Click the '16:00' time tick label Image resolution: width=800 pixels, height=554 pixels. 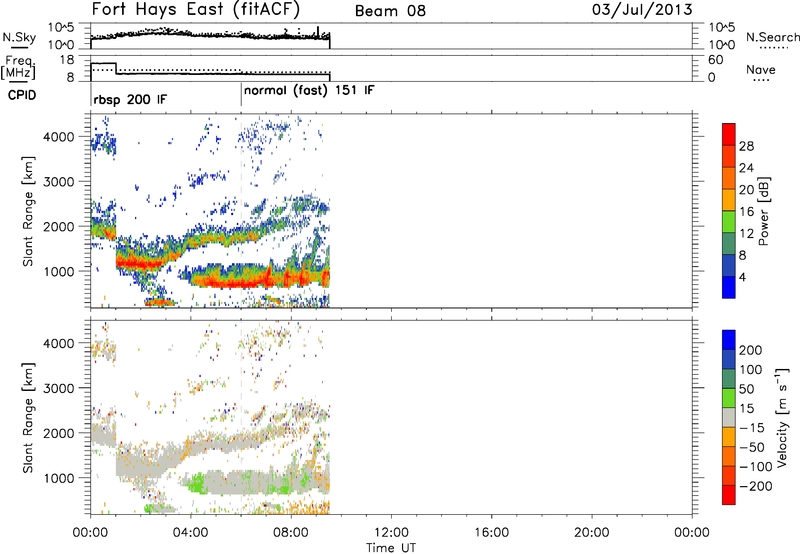coord(491,533)
